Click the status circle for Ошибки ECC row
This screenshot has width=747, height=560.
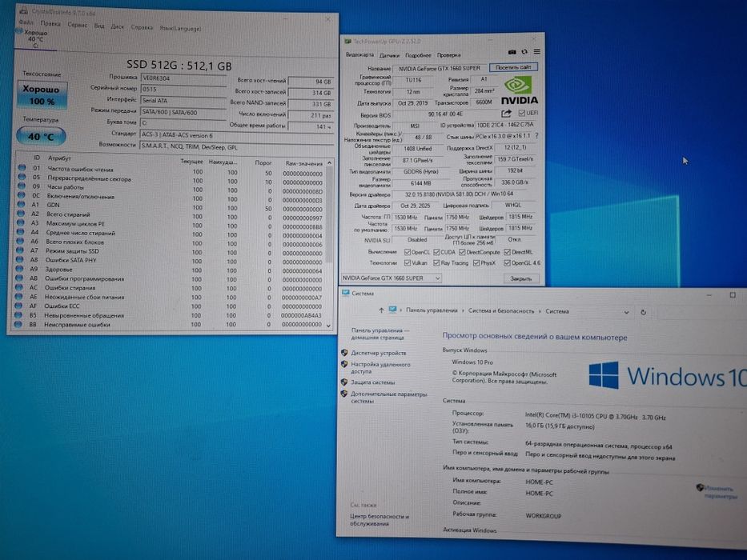(x=19, y=306)
